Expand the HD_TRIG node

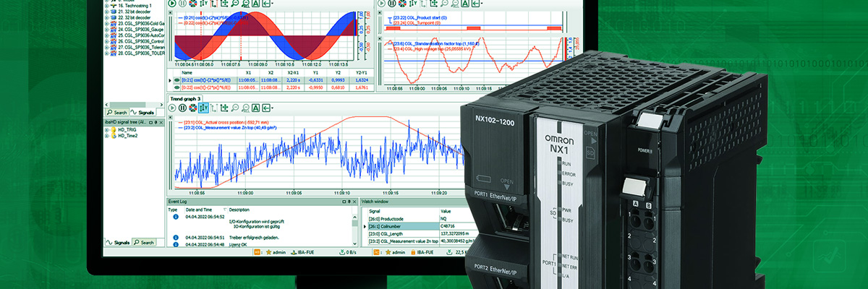point(106,130)
